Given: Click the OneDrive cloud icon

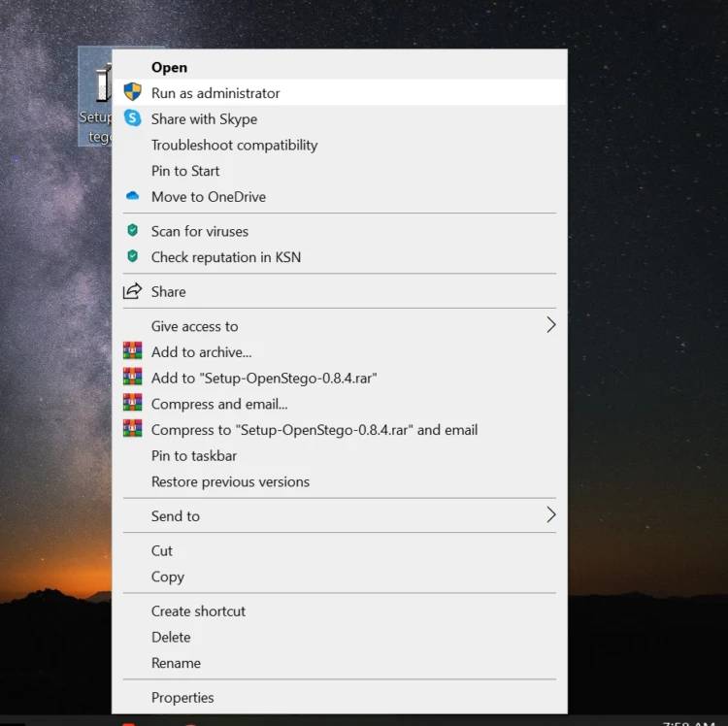Looking at the screenshot, I should click(x=132, y=196).
